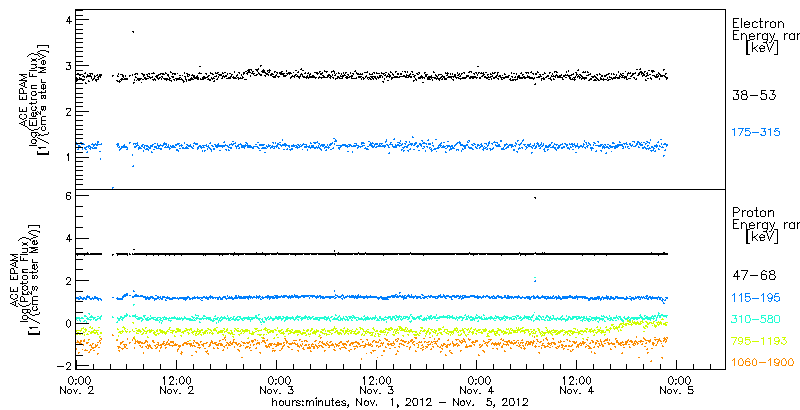Viewport: 800px width, 410px height.
Task: Click the yellow "795-1193" proton legend label
Action: [760, 341]
